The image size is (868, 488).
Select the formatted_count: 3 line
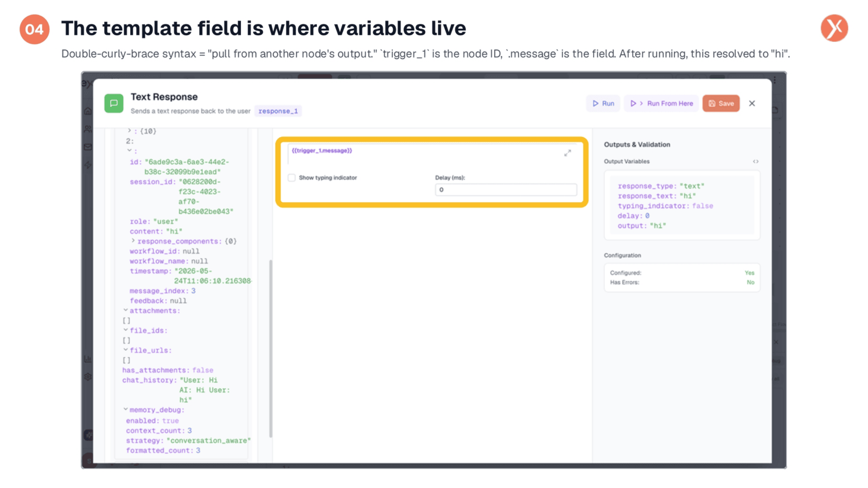pyautogui.click(x=163, y=451)
